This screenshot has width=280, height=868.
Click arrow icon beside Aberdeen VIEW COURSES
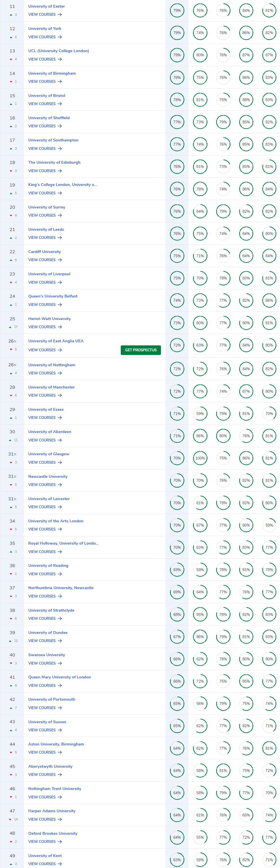point(60,440)
